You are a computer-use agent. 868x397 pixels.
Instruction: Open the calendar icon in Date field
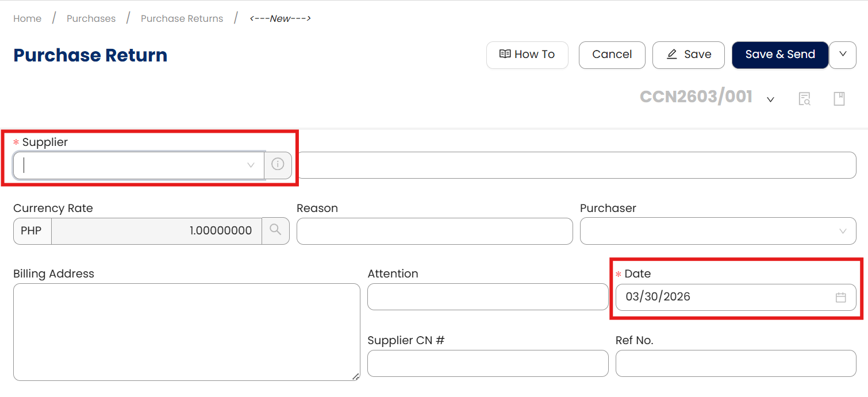[x=840, y=297]
